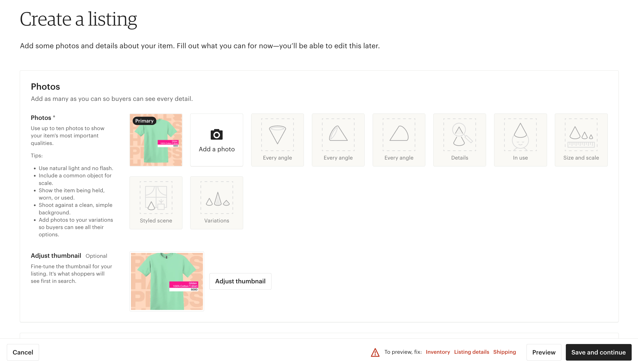Pick the Styled scene placeholder
This screenshot has width=638, height=364.
click(x=156, y=203)
